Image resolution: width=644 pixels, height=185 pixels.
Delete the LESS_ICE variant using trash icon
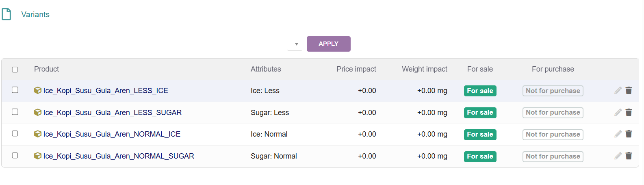tap(629, 91)
